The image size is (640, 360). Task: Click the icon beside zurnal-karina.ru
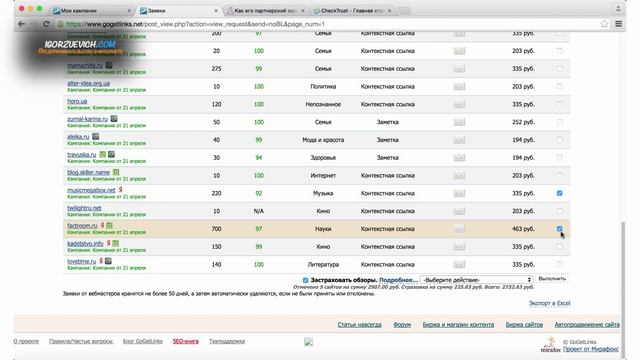(x=114, y=119)
